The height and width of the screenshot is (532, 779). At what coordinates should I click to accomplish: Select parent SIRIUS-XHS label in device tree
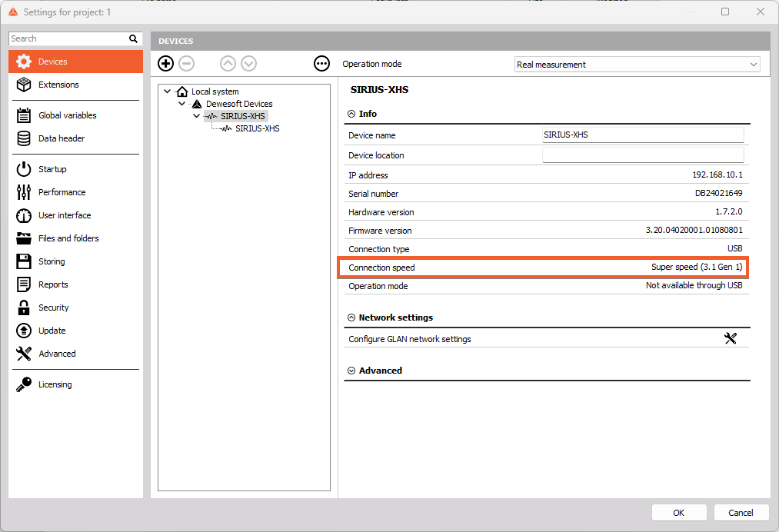coord(242,116)
